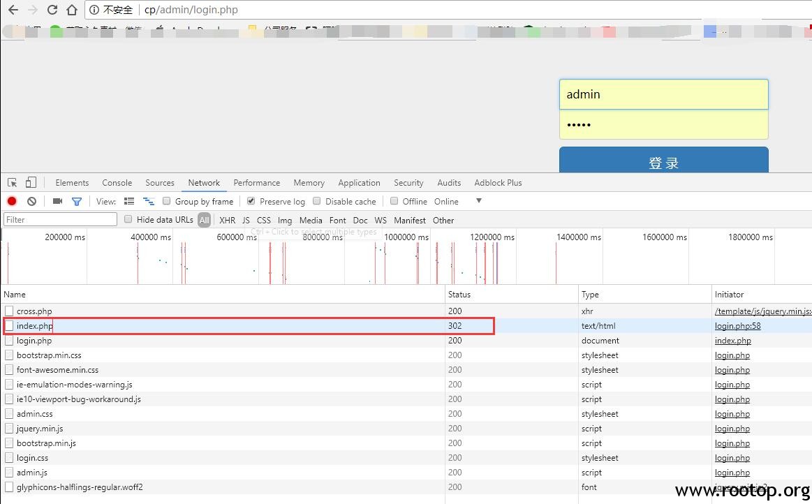812x504 pixels.
Task: Tick the Offline checkbox
Action: click(x=394, y=201)
